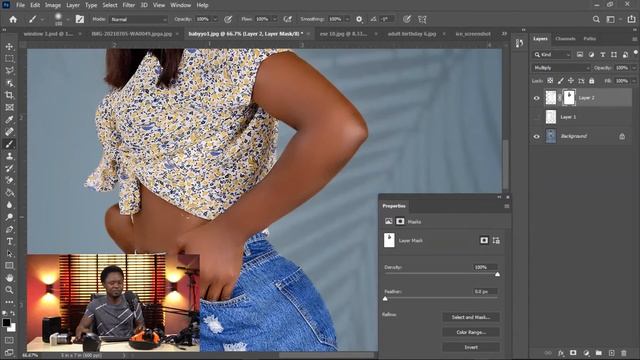Add a layer style with fx icon
The height and width of the screenshot is (360, 640).
(561, 353)
